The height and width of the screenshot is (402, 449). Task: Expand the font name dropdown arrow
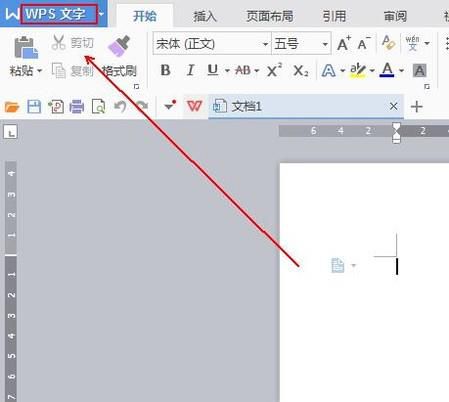266,44
